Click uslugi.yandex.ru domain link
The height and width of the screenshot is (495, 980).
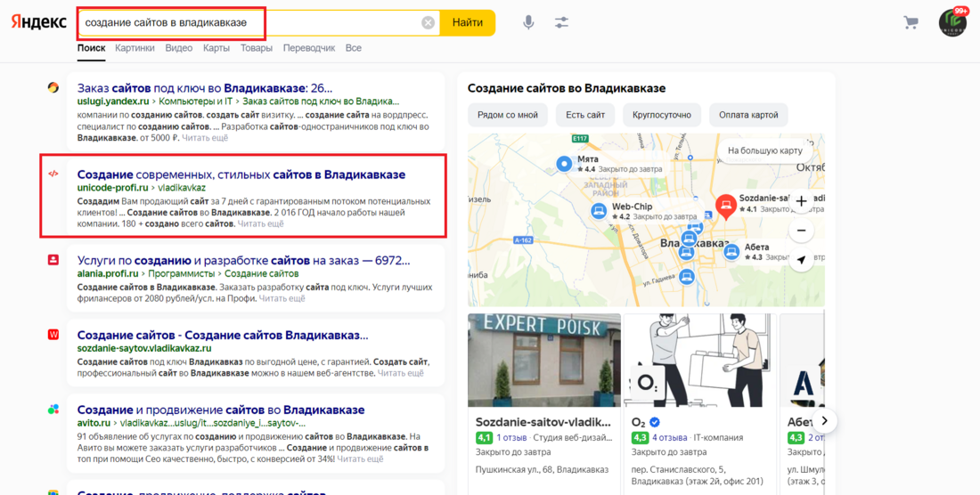(x=113, y=101)
